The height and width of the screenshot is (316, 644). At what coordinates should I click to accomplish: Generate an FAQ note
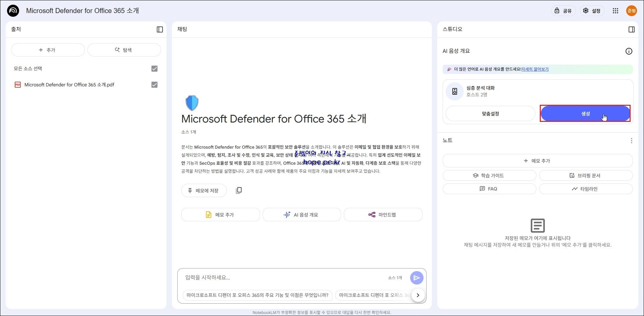pyautogui.click(x=490, y=189)
